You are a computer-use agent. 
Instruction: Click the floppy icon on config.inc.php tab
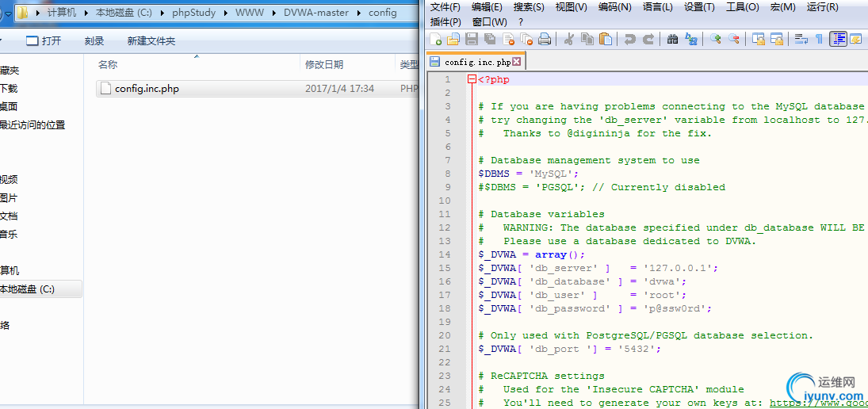(435, 62)
